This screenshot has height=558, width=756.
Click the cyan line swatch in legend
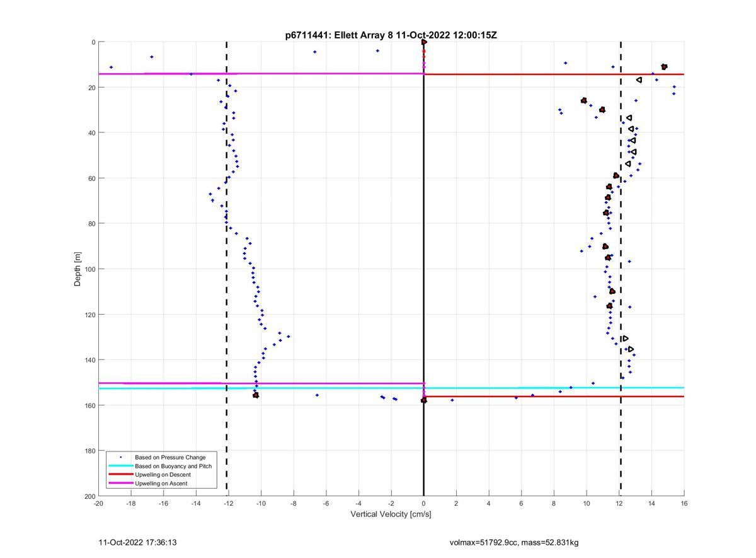click(121, 466)
